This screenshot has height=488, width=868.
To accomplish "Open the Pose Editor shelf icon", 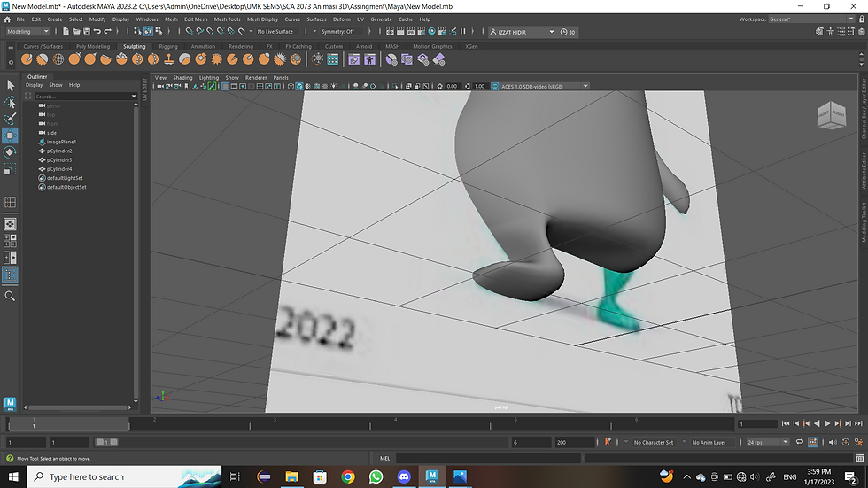I will pos(370,59).
